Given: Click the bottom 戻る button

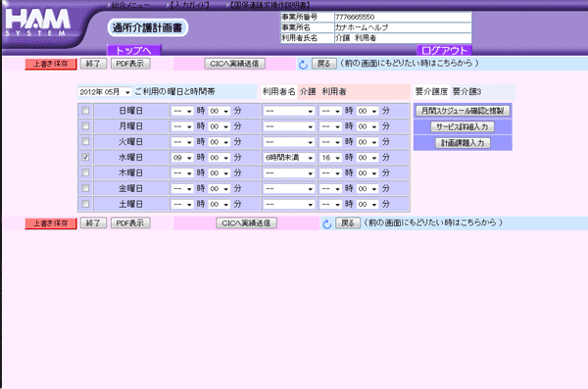Looking at the screenshot, I should 348,223.
